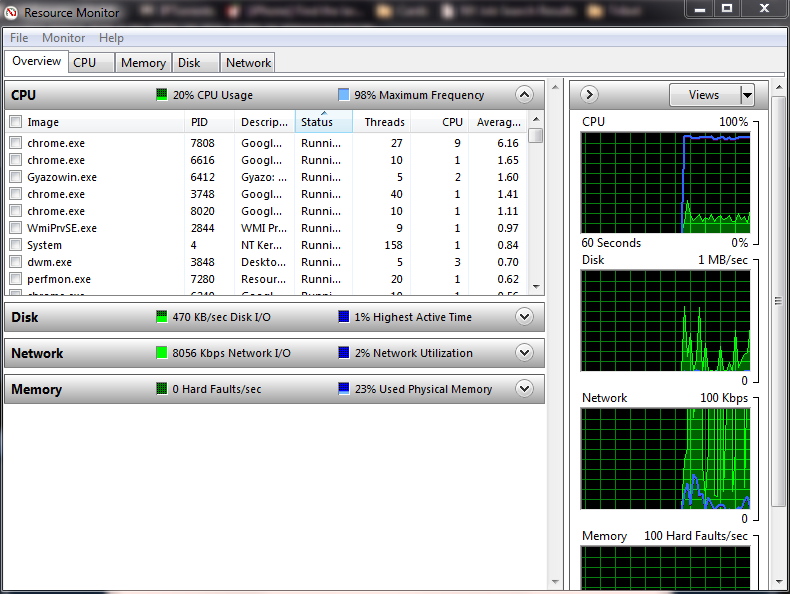Check the chrome.exe PID 3748 checkbox
Image resolution: width=790 pixels, height=594 pixels.
[x=16, y=193]
